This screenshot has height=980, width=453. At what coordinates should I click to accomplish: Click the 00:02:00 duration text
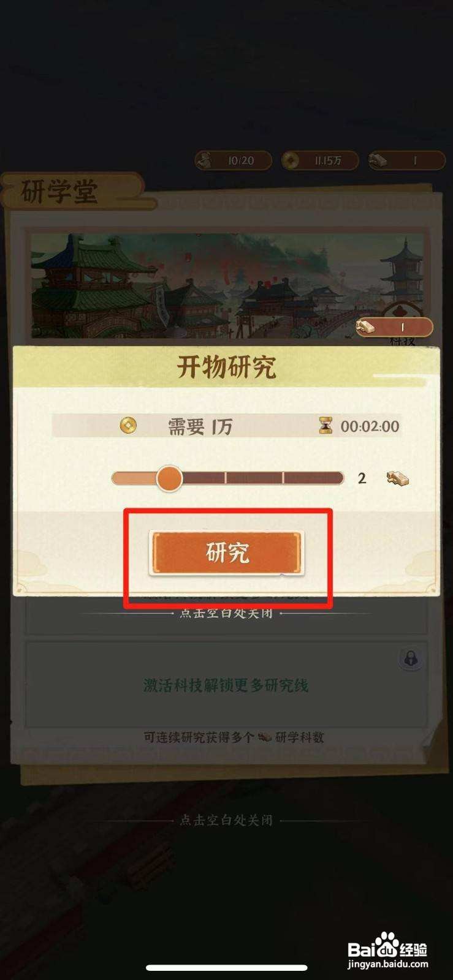pos(370,426)
